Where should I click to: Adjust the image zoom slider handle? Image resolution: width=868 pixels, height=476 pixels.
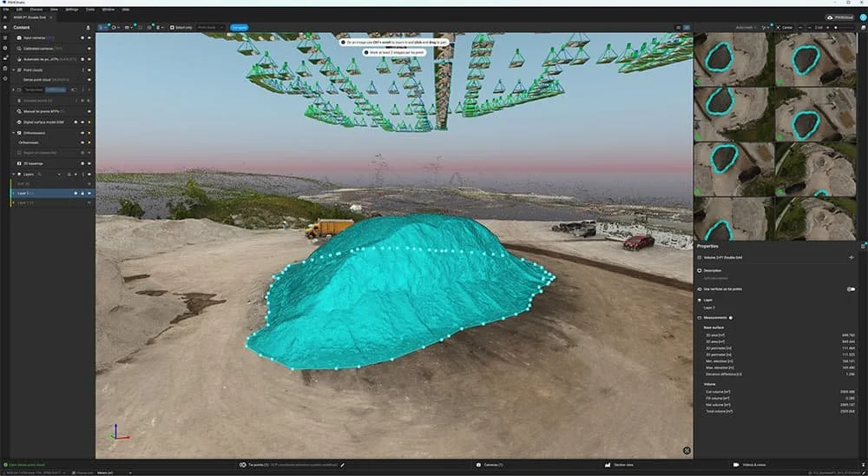[836, 27]
